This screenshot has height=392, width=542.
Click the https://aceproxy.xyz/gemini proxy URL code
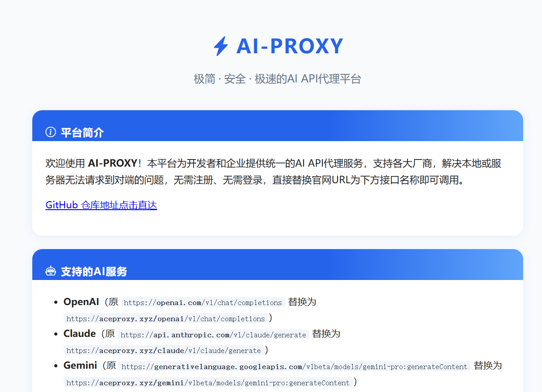208,383
